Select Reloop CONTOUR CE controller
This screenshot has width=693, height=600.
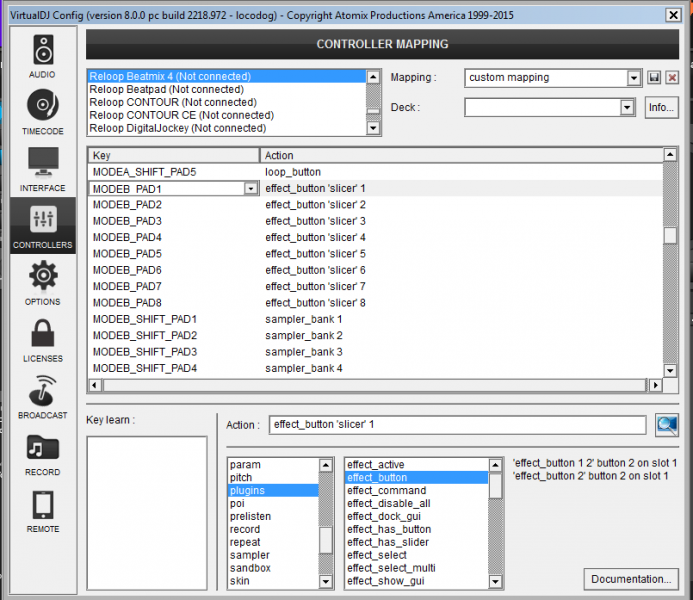click(x=227, y=115)
